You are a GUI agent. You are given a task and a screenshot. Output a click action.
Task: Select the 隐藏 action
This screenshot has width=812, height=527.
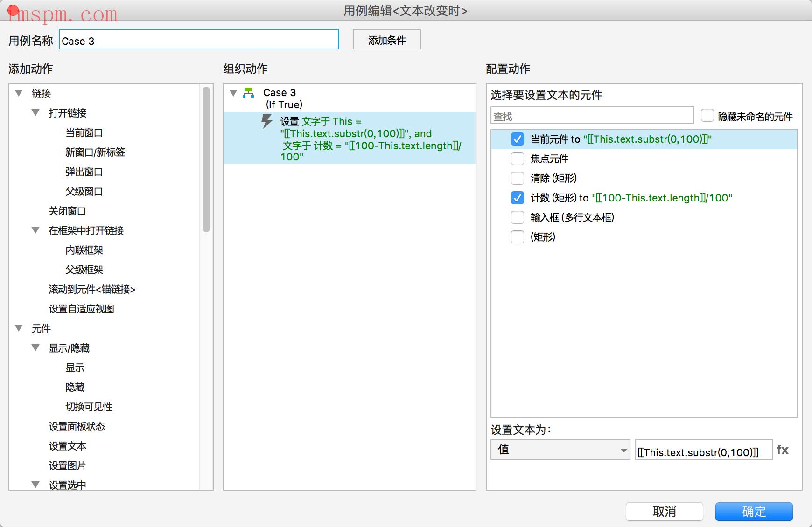click(75, 388)
